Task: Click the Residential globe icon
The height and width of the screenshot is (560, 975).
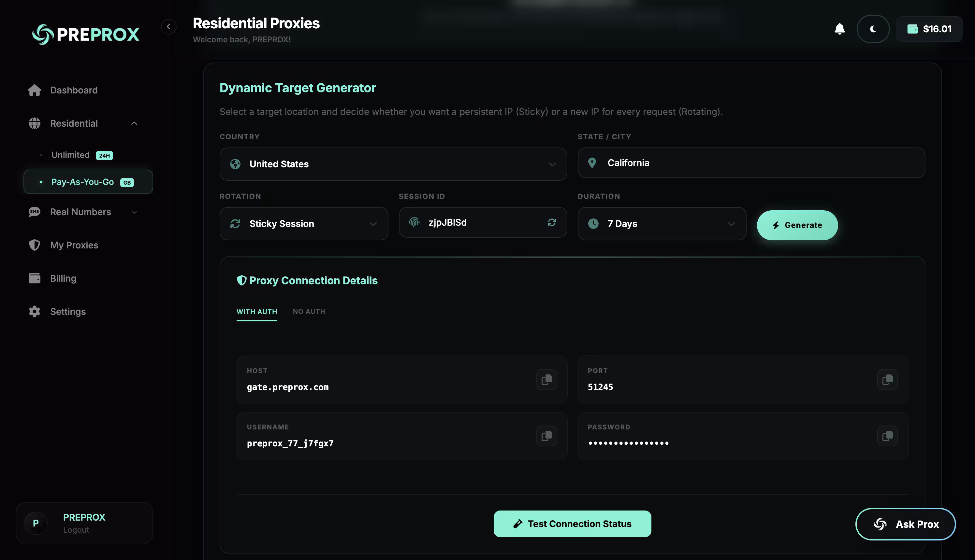Action: click(x=35, y=123)
